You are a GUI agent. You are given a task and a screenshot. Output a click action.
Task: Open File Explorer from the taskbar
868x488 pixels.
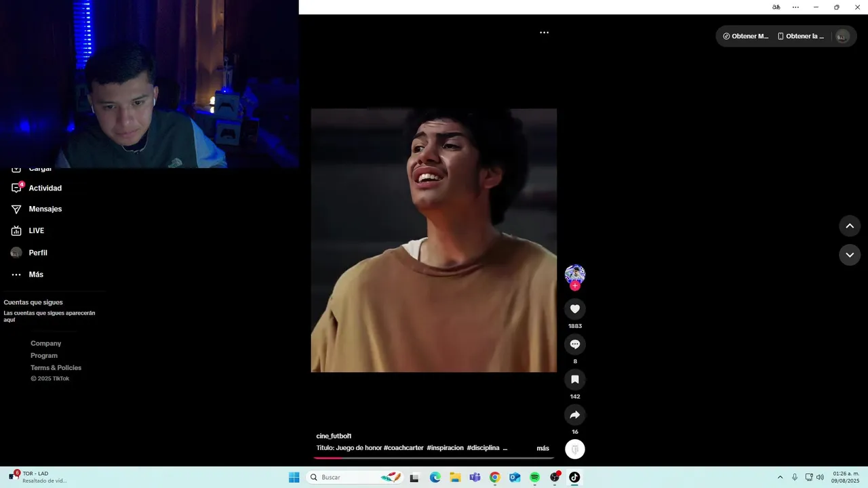pos(455,478)
